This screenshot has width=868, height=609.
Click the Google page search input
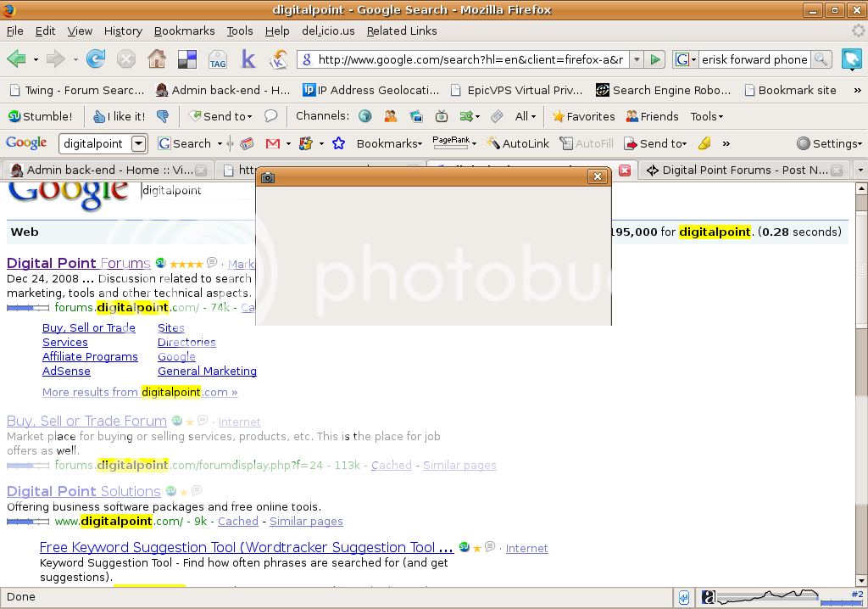click(x=198, y=191)
